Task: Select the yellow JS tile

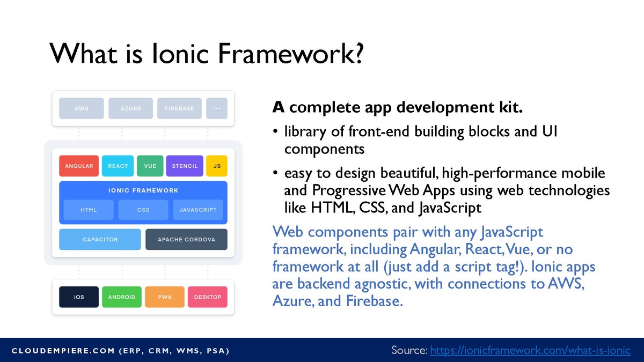Action: [x=217, y=166]
